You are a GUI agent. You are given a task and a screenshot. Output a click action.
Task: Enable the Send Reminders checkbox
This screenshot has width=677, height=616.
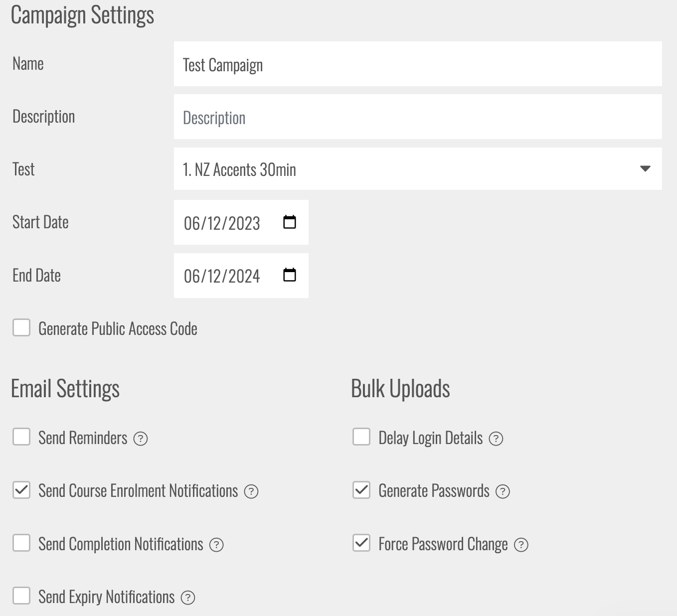click(x=21, y=437)
